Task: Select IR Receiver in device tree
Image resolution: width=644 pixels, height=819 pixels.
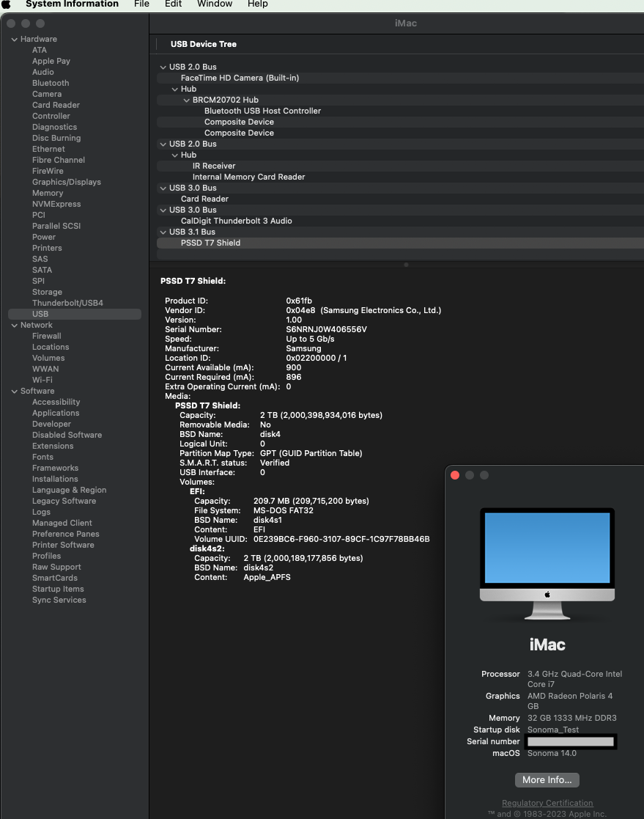Action: tap(400, 166)
